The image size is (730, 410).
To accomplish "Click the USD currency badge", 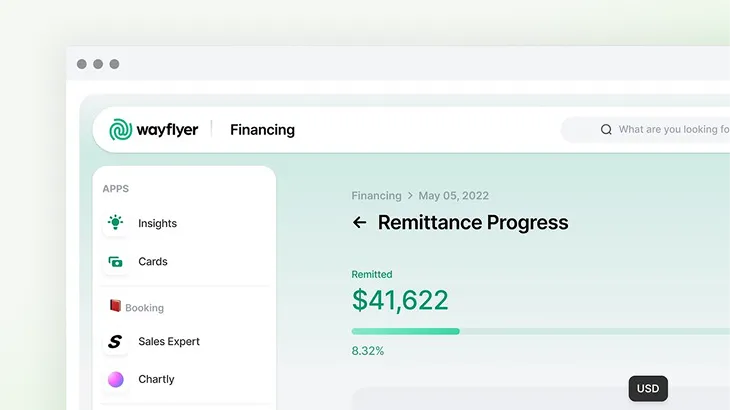I will (x=648, y=389).
